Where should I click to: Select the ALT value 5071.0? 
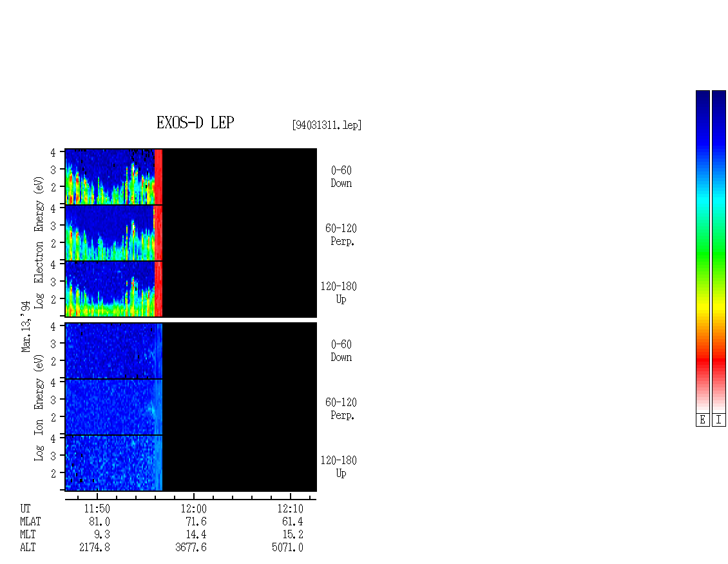(x=287, y=548)
